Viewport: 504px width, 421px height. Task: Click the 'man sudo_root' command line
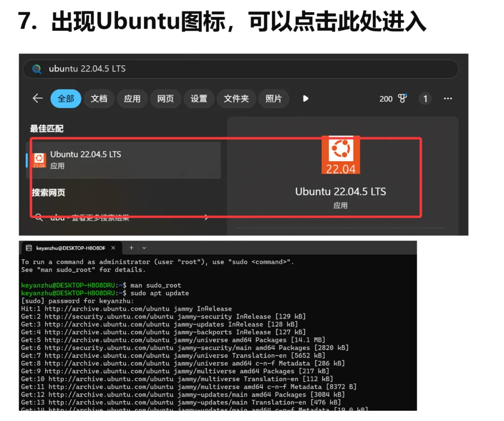click(101, 285)
